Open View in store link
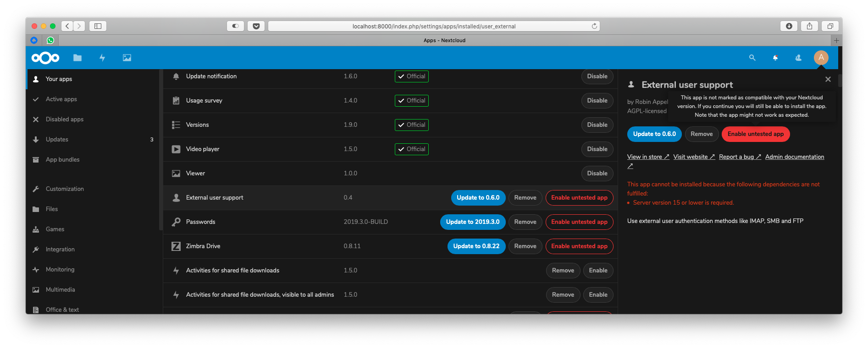 tap(648, 157)
